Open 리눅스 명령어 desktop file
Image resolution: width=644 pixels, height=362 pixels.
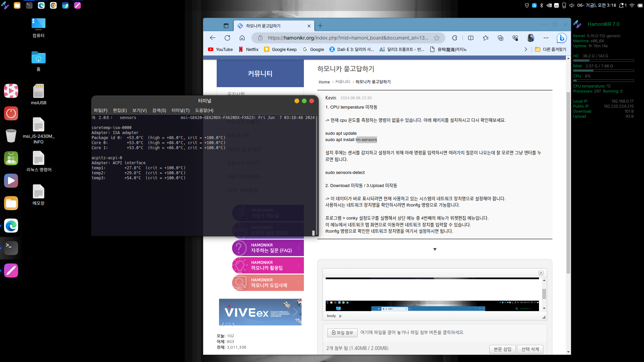[x=39, y=161]
